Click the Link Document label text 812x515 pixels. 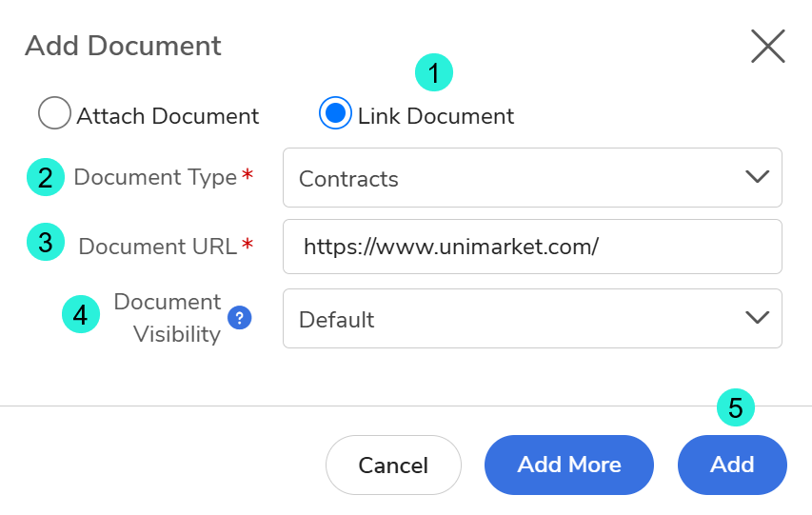[x=436, y=116]
